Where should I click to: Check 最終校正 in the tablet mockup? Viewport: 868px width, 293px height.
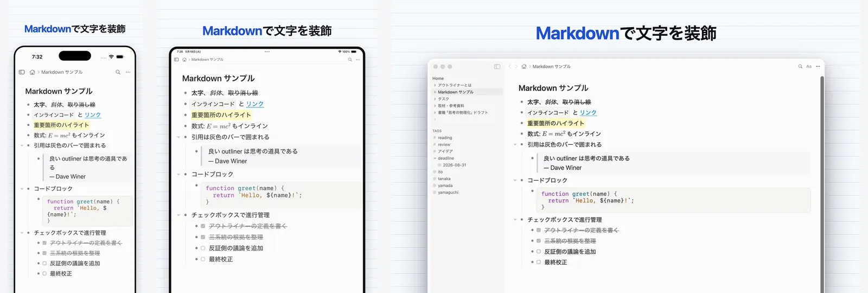(x=203, y=259)
